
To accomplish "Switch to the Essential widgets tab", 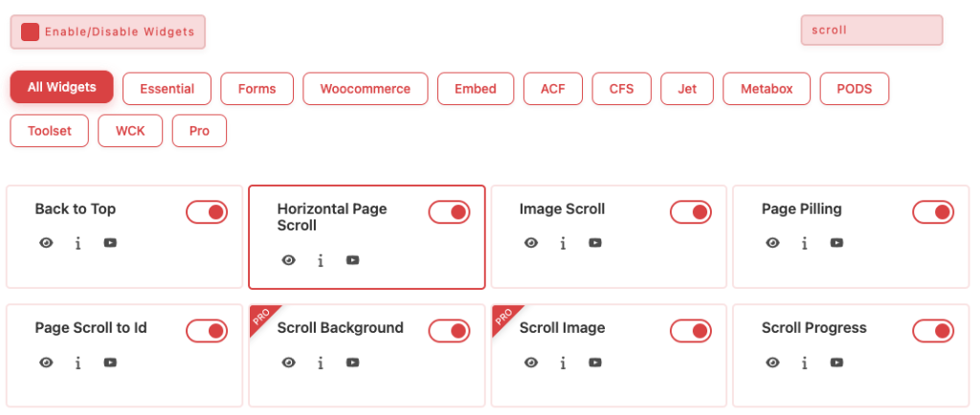I will click(167, 89).
